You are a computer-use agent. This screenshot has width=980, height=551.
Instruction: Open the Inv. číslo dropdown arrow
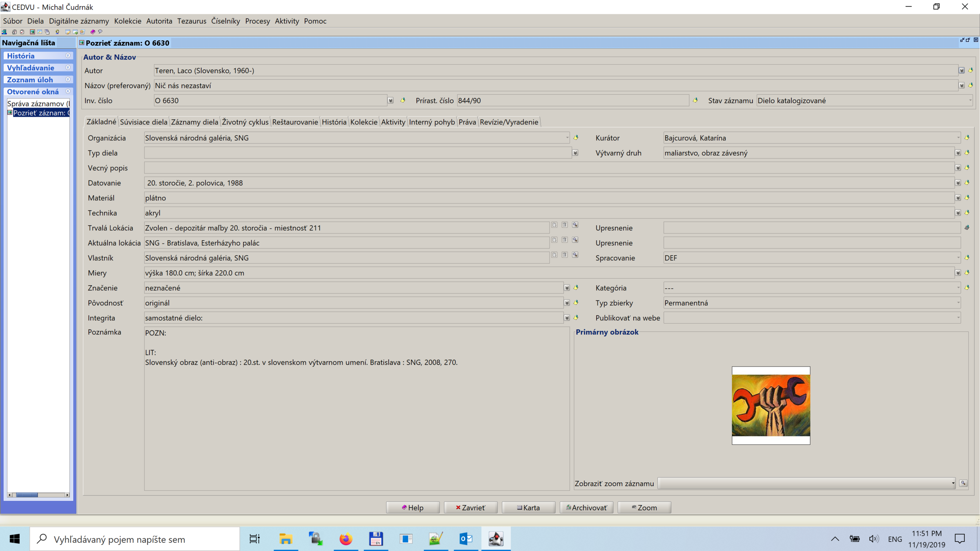click(x=390, y=100)
